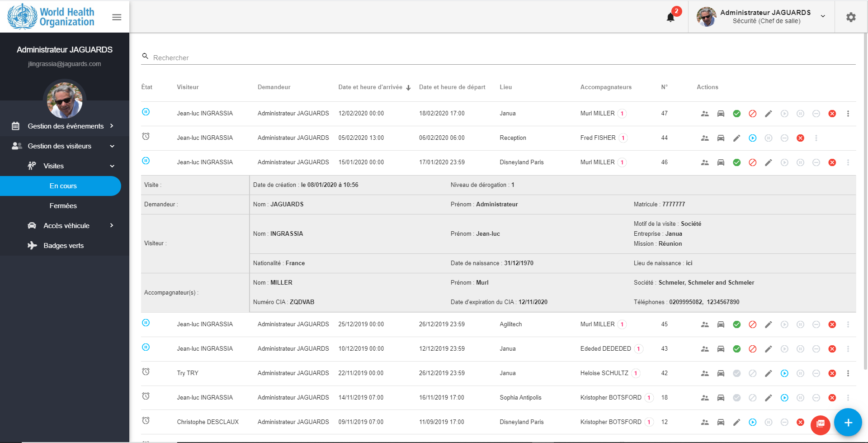The height and width of the screenshot is (443, 868).
Task: Open the vehicle icon on visit 42
Action: pos(721,373)
